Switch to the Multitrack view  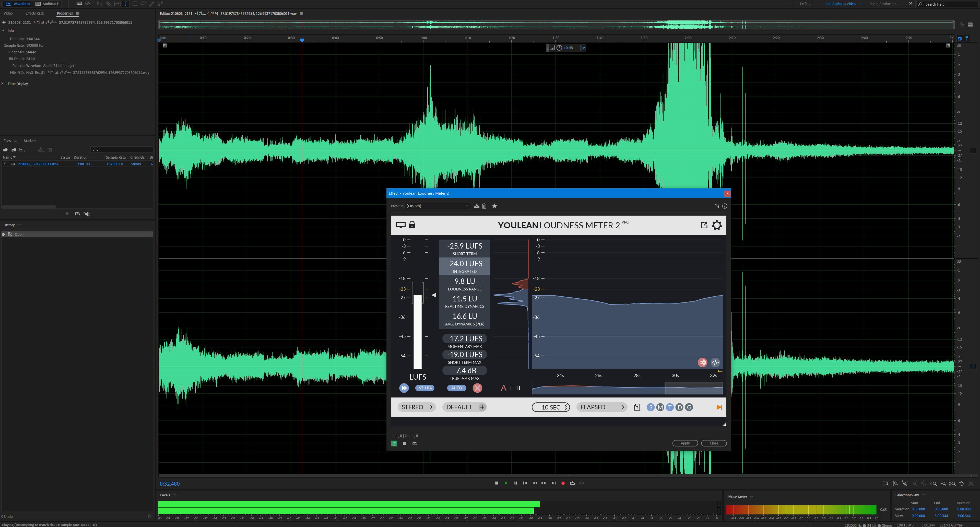point(47,4)
